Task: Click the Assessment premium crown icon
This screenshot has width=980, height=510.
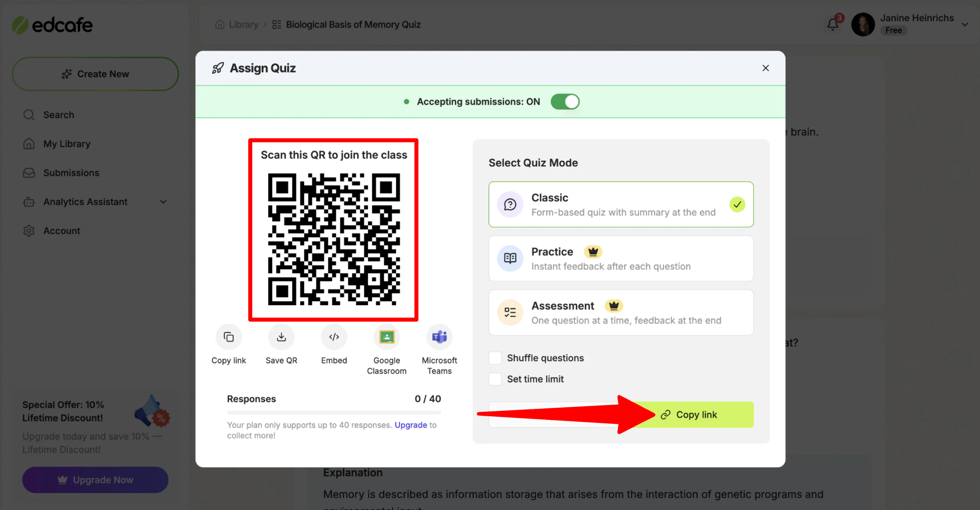Action: (614, 306)
